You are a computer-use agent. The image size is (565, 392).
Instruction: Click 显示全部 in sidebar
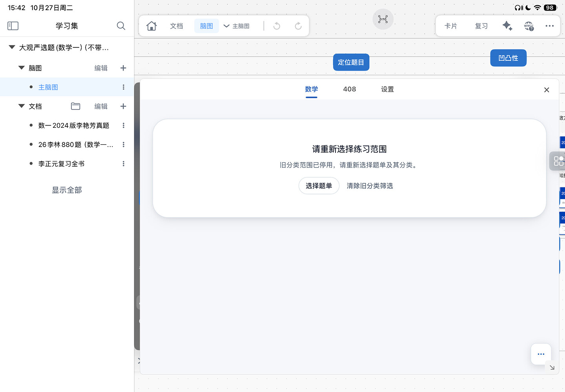pos(67,190)
